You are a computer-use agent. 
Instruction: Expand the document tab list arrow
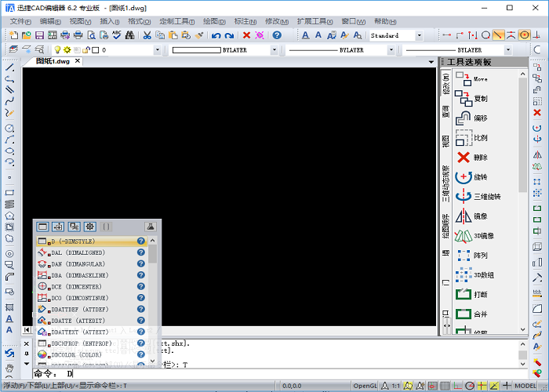(x=431, y=62)
